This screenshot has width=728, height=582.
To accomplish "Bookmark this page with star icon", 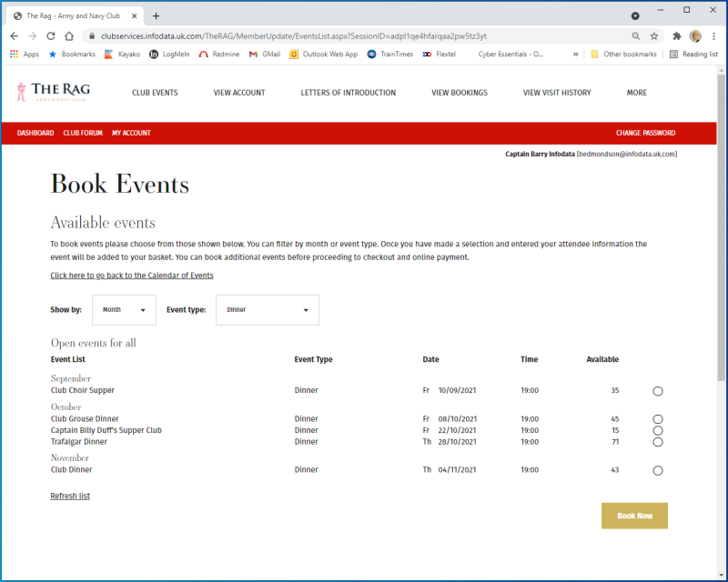I will pyautogui.click(x=653, y=36).
